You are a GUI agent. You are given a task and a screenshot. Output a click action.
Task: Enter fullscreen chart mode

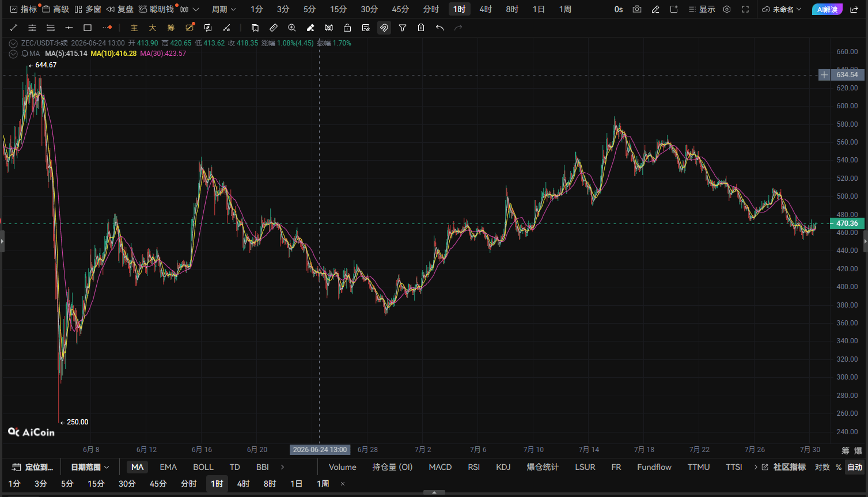pyautogui.click(x=745, y=9)
